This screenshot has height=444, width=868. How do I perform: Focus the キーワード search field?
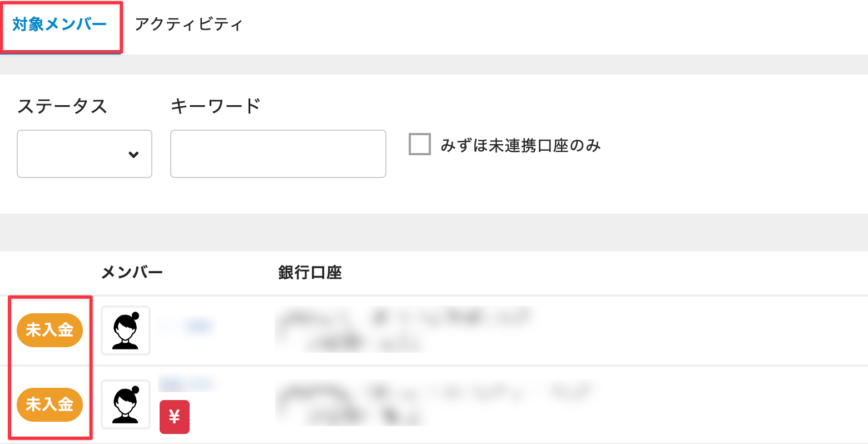pos(278,154)
